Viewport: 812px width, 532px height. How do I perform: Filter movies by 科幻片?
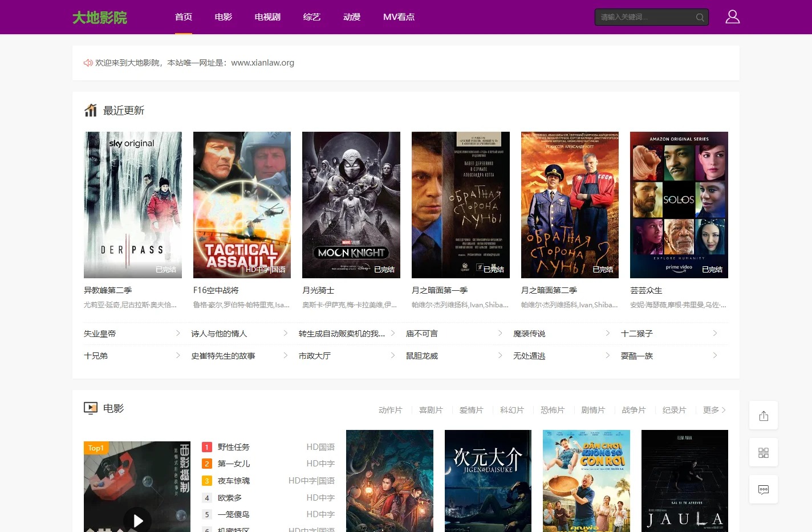pos(512,410)
